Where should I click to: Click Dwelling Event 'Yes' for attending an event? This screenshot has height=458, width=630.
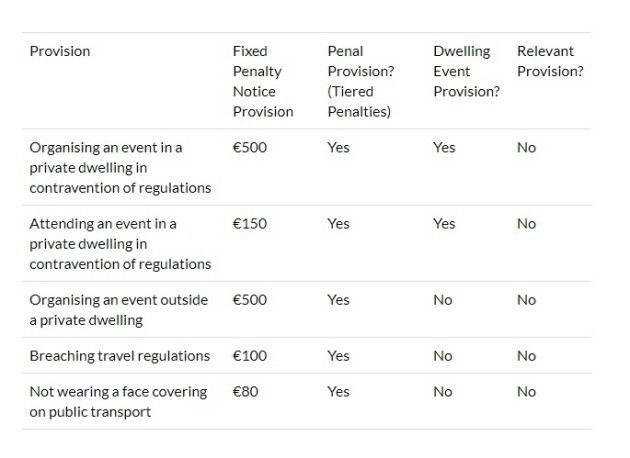[444, 224]
